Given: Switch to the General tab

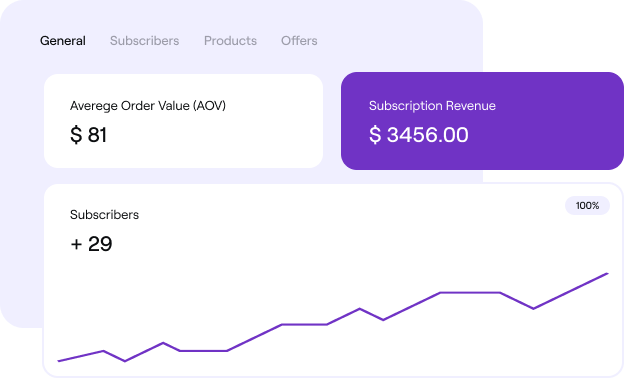Looking at the screenshot, I should [63, 41].
